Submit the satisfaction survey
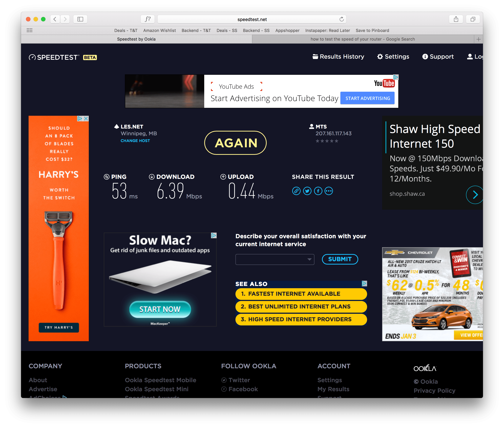 point(340,259)
